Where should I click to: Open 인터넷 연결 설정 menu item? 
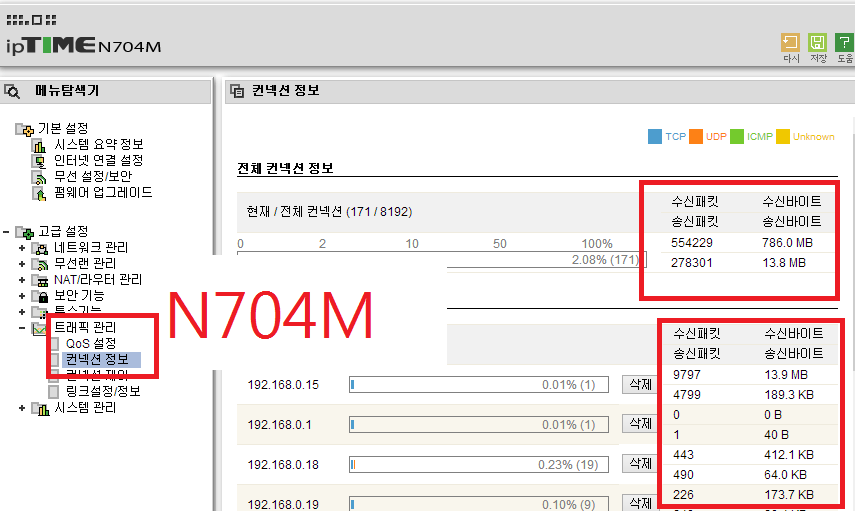[98, 160]
